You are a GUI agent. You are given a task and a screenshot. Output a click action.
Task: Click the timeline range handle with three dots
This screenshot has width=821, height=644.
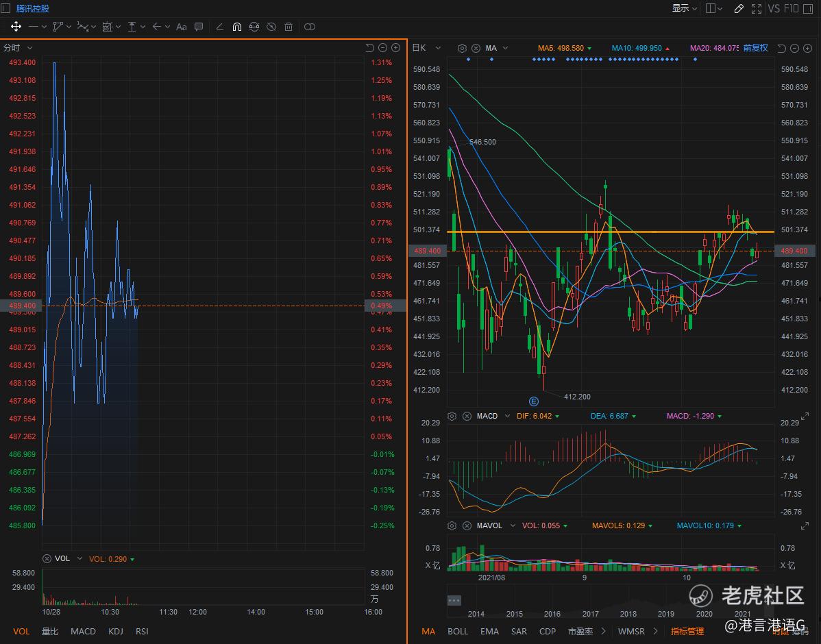pyautogui.click(x=454, y=600)
